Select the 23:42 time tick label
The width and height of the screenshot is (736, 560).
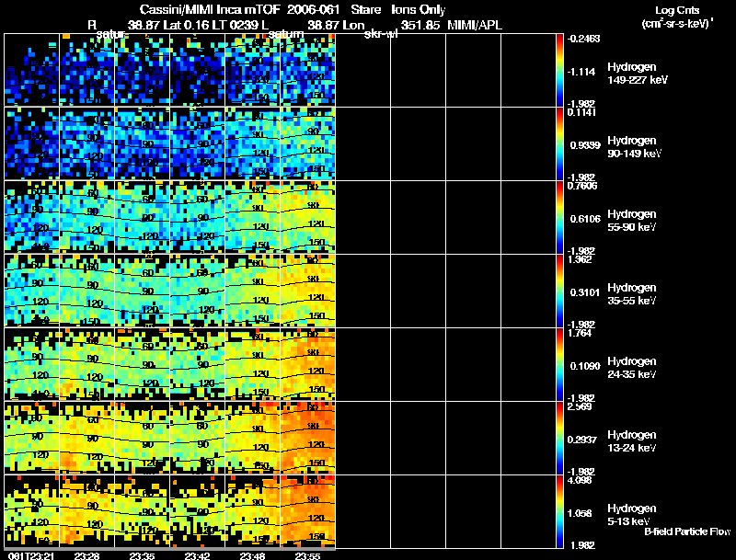click(198, 555)
